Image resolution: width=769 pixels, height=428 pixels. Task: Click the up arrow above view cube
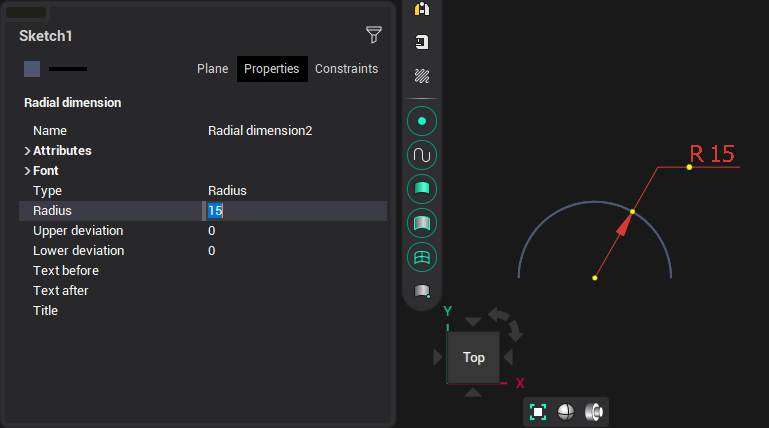474,320
